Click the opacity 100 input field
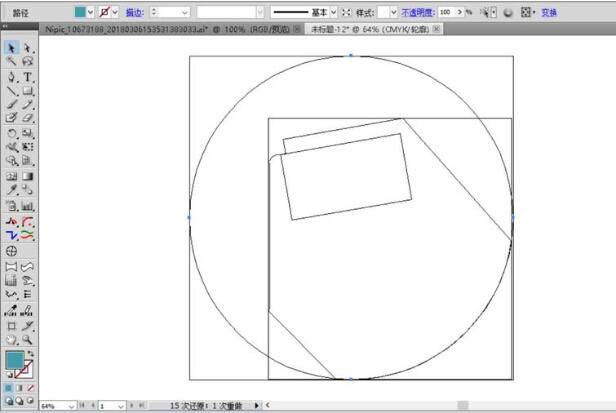The image size is (616, 413). (447, 12)
